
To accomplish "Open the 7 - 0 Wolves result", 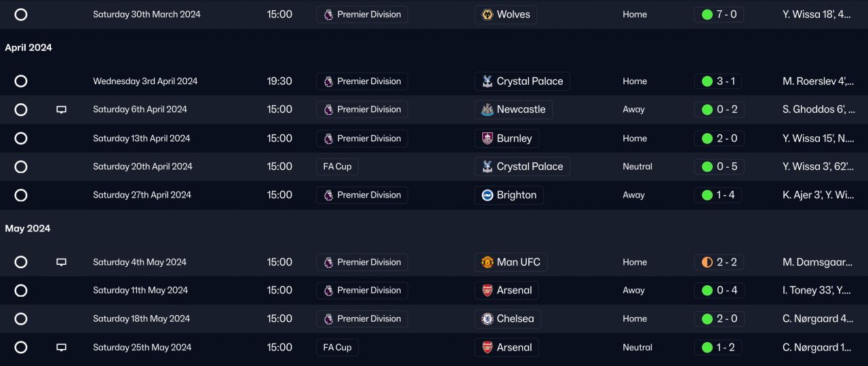I will pos(719,14).
